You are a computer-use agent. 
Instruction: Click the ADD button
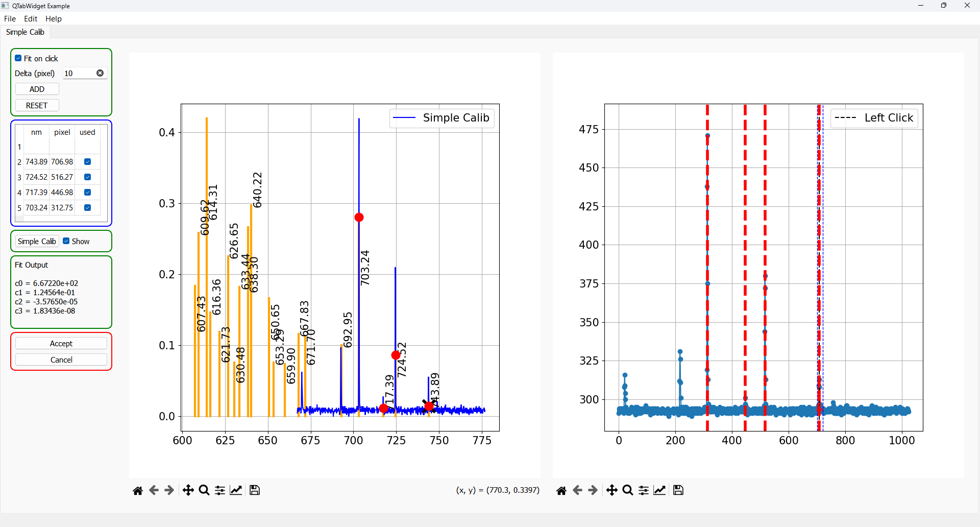pyautogui.click(x=37, y=89)
